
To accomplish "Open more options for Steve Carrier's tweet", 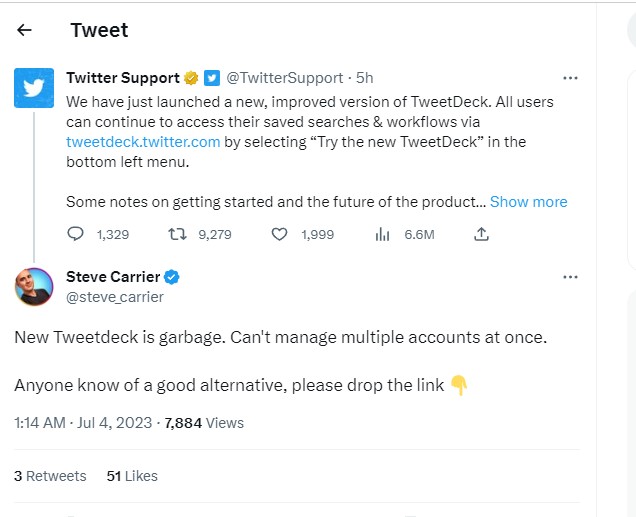I will pos(570,277).
